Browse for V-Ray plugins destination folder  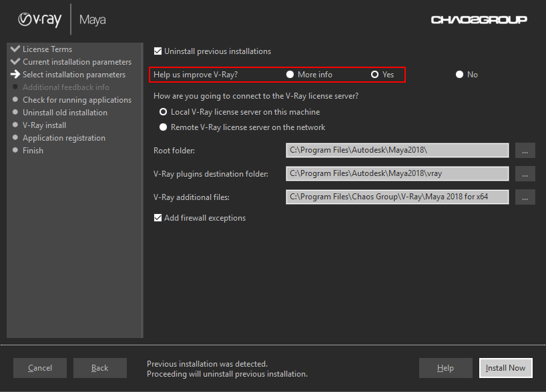point(525,173)
